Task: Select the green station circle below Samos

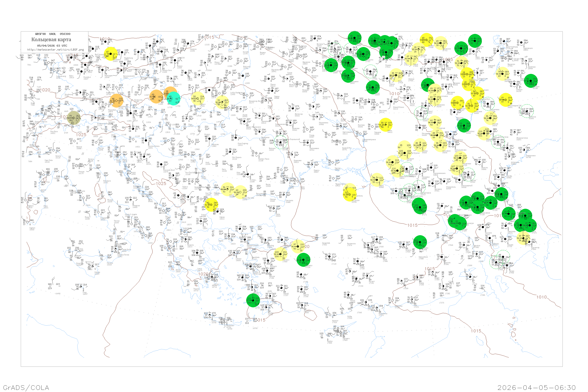Action: pos(253,300)
